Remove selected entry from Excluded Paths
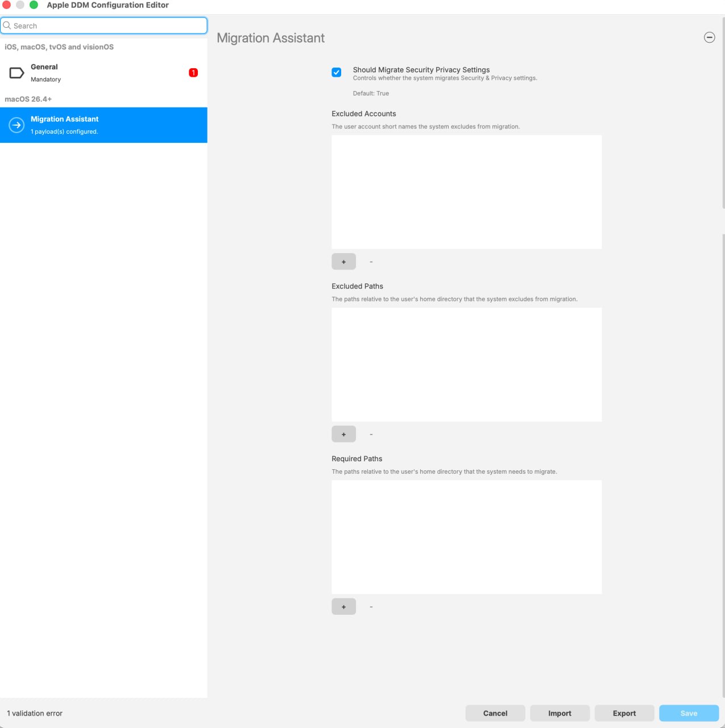The image size is (725, 728). [371, 434]
